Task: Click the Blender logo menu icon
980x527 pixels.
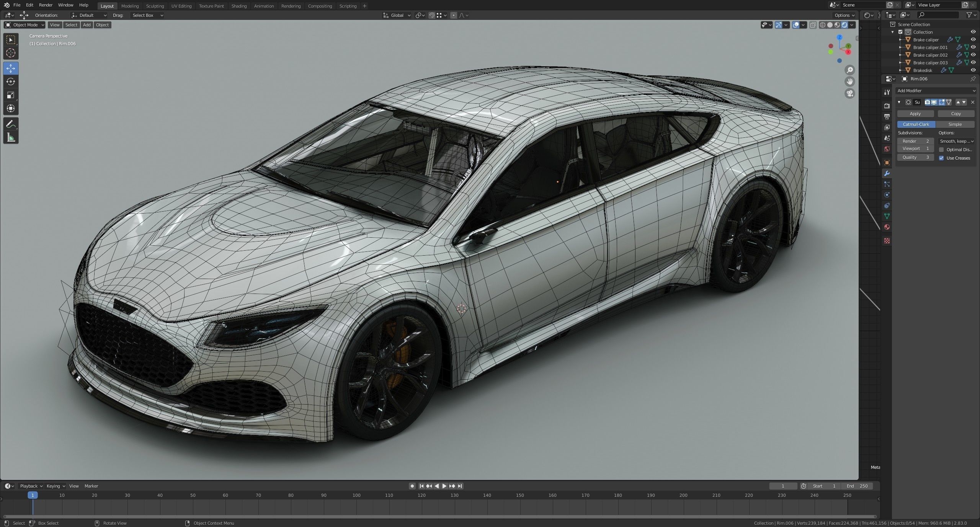Action: pos(7,5)
